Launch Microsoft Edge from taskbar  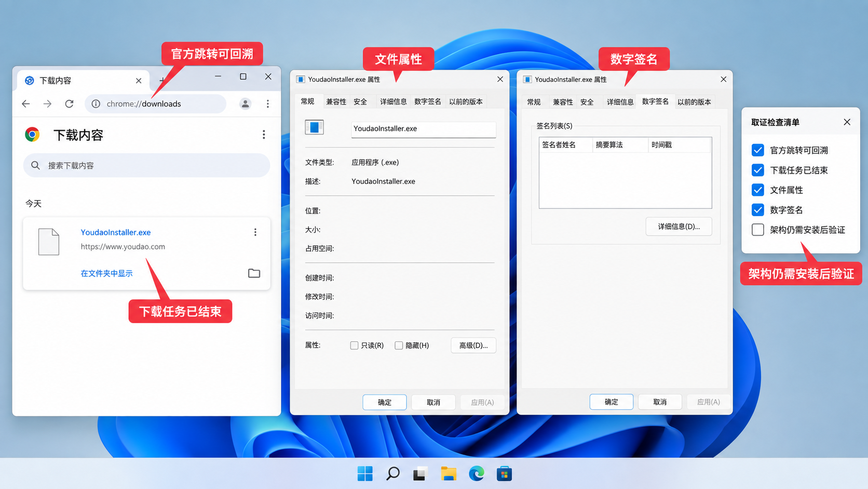point(477,473)
